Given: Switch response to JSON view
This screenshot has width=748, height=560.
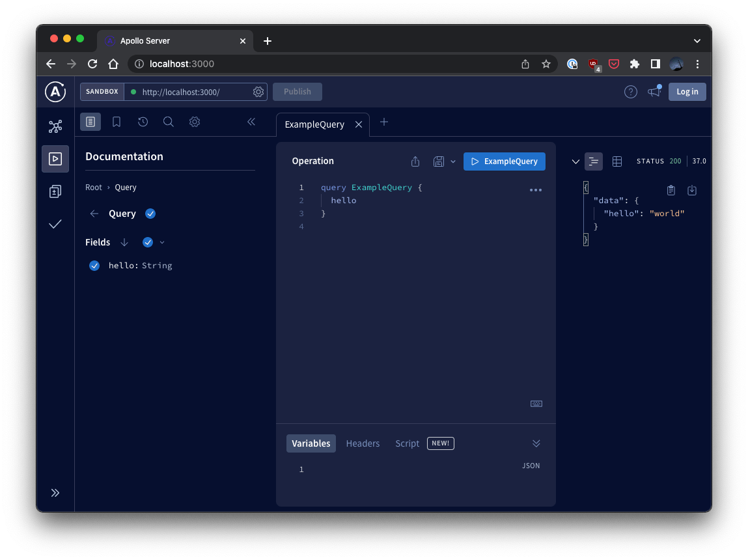Looking at the screenshot, I should 594,161.
